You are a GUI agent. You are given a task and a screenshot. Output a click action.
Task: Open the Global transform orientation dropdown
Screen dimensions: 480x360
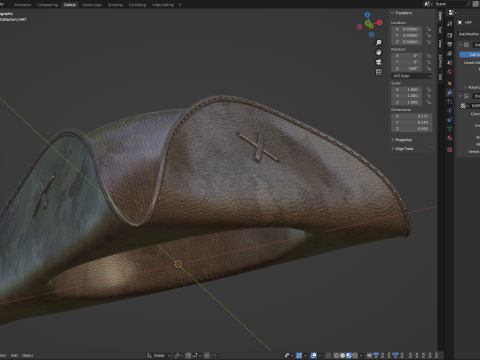pyautogui.click(x=159, y=355)
